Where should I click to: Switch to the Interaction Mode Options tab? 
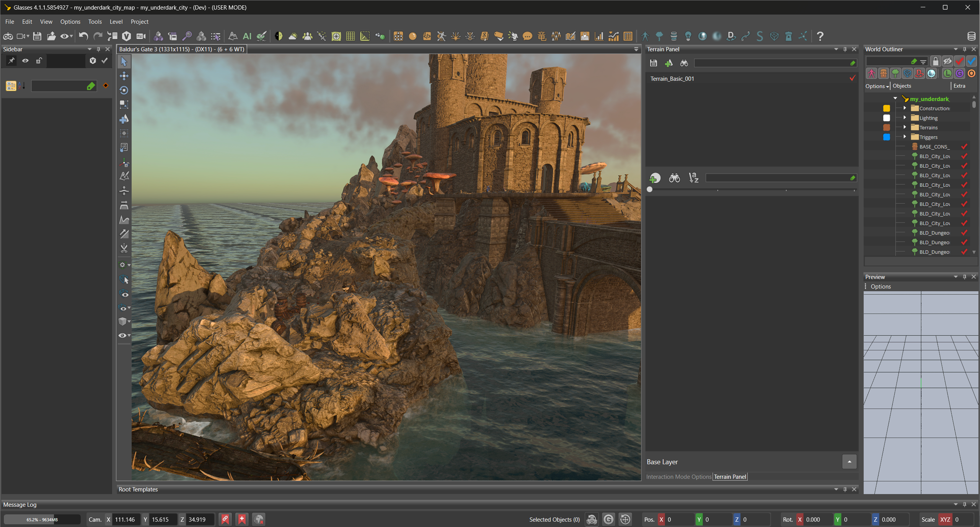(678, 477)
